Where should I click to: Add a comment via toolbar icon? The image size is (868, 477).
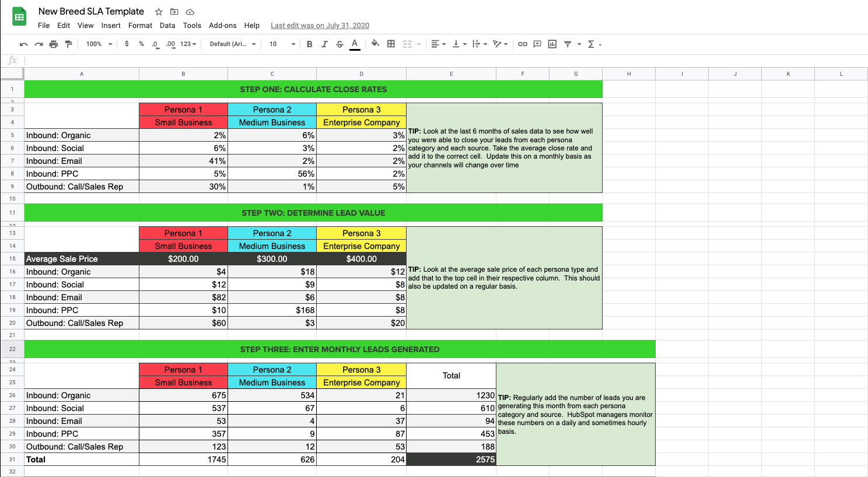click(537, 44)
